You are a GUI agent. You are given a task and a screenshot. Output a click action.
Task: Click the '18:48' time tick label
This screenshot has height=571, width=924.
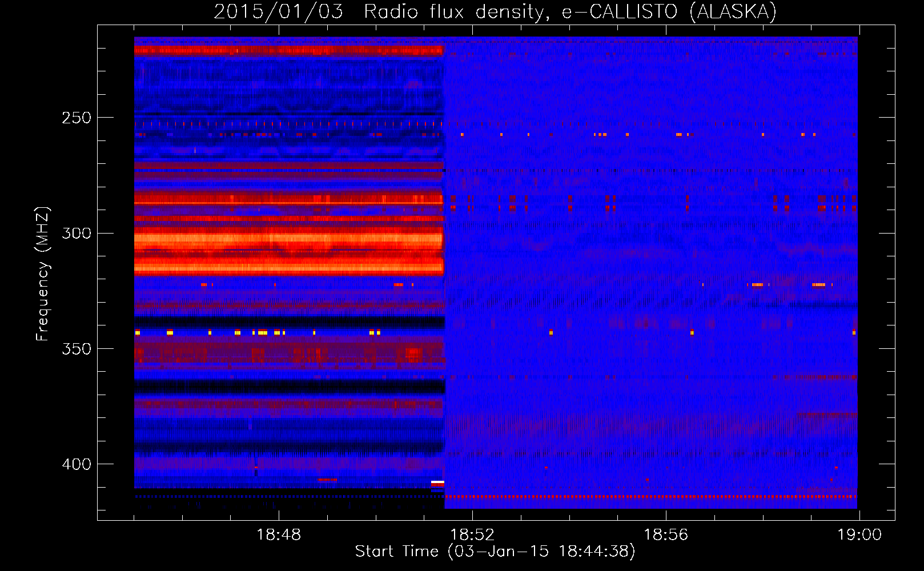point(279,535)
